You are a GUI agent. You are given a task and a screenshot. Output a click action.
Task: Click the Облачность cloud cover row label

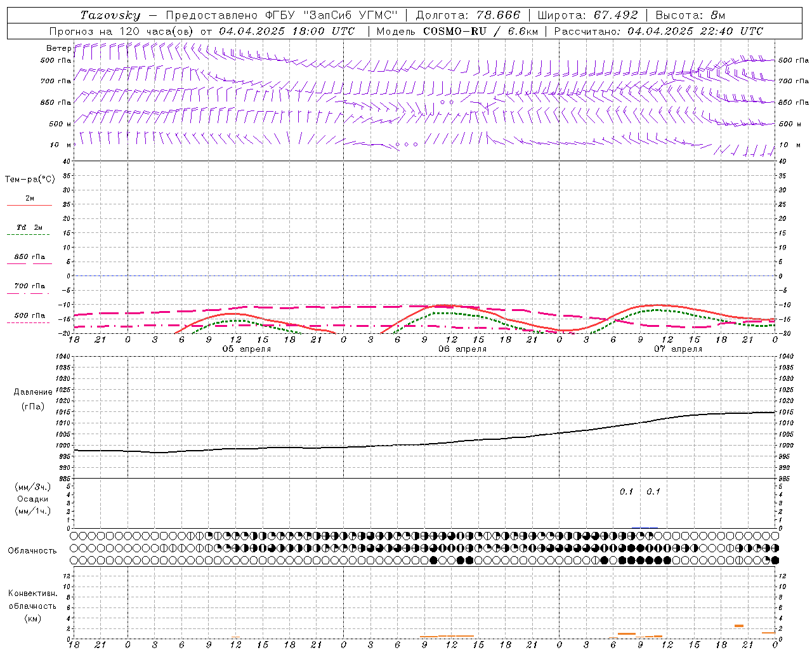click(x=32, y=551)
